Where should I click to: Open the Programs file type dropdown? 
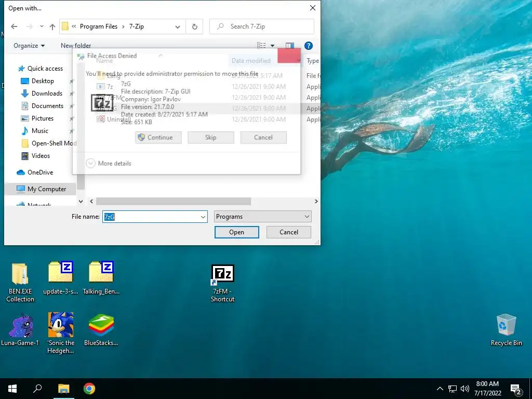click(262, 217)
